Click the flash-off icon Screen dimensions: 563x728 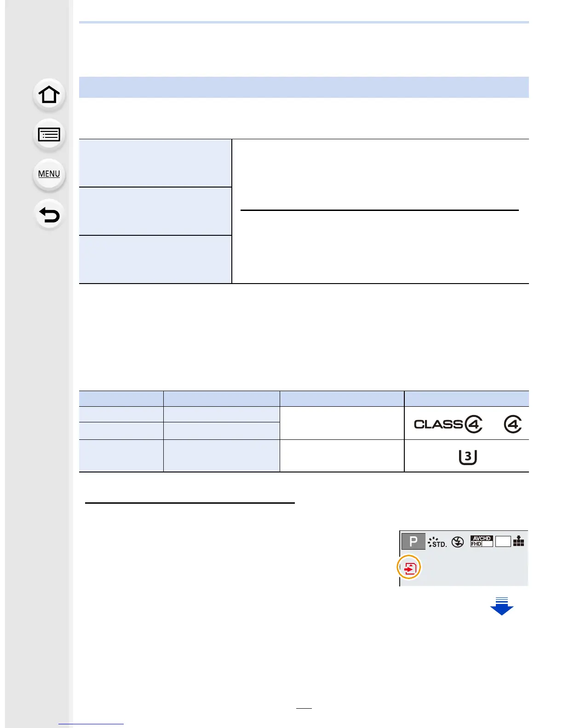[x=457, y=542]
